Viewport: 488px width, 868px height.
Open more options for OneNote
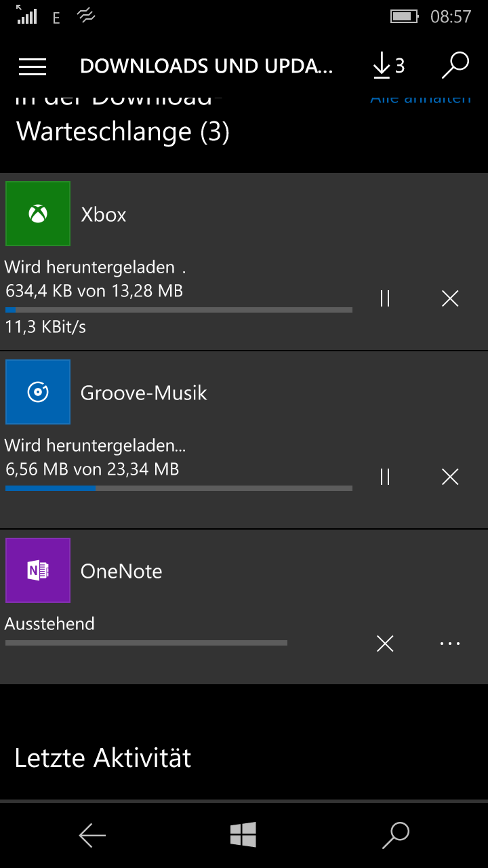click(x=450, y=644)
